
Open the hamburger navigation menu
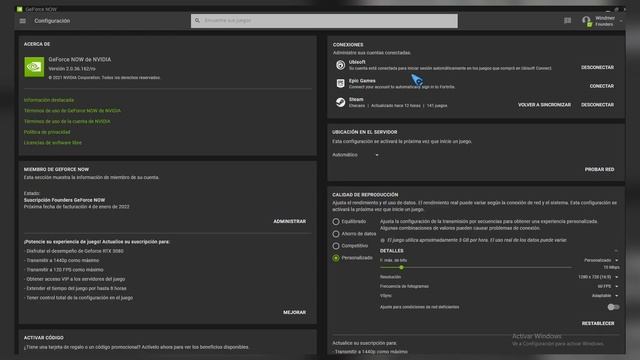point(23,21)
